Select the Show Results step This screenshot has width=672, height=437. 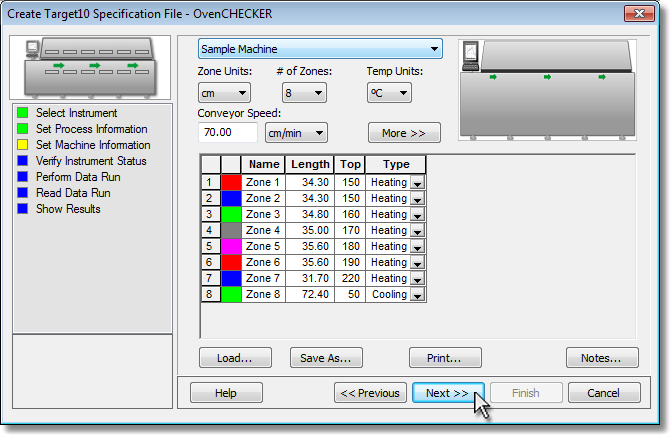pyautogui.click(x=68, y=209)
